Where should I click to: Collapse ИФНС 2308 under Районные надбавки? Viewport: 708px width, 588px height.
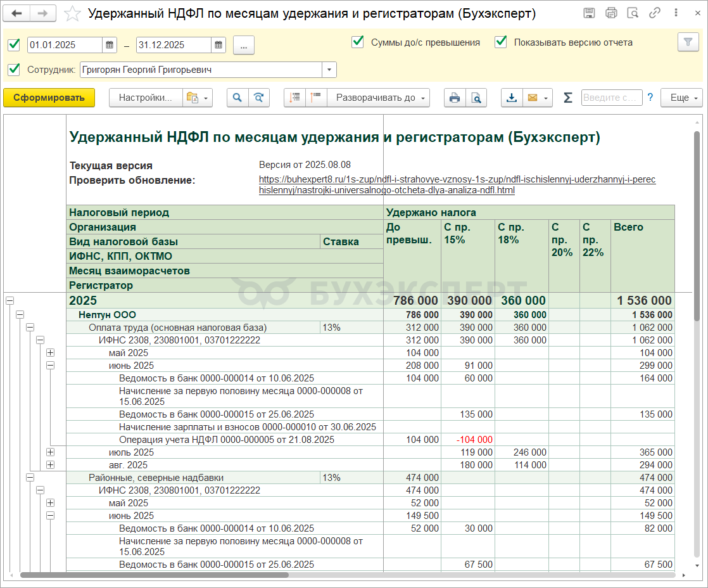coord(40,490)
